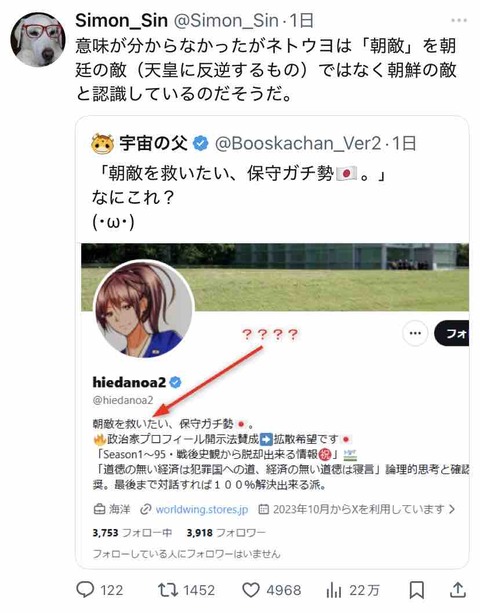This screenshot has height=613, width=480.
Task: View the 3,753 フォロー中 following list
Action: pos(132,533)
